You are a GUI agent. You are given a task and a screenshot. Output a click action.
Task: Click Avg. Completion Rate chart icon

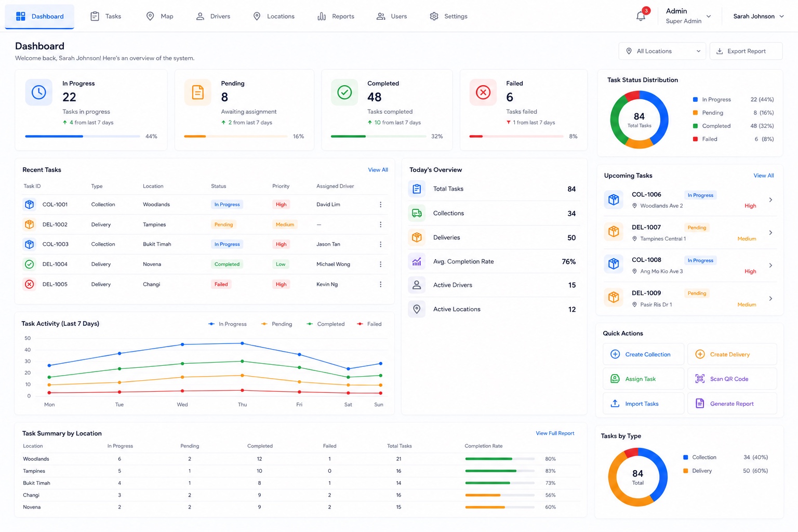[x=417, y=261]
